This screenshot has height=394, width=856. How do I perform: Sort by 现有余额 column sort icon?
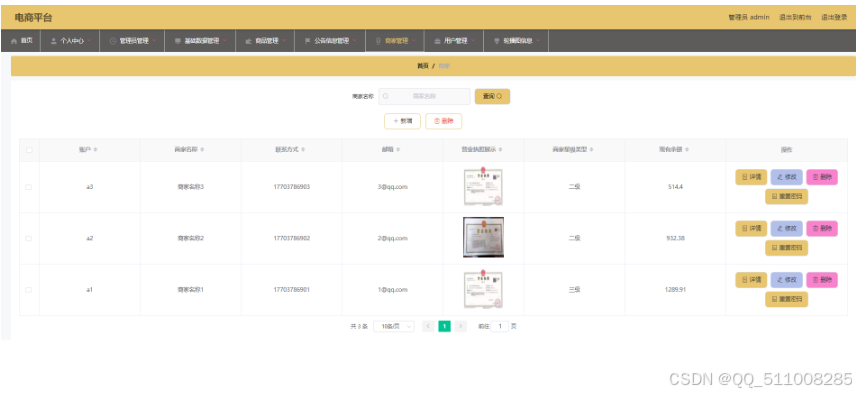(687, 150)
